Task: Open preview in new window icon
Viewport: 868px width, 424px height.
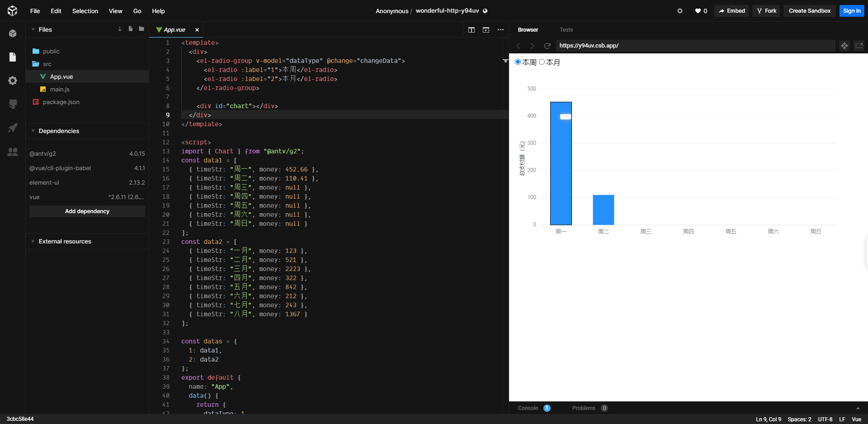Action: [x=859, y=46]
